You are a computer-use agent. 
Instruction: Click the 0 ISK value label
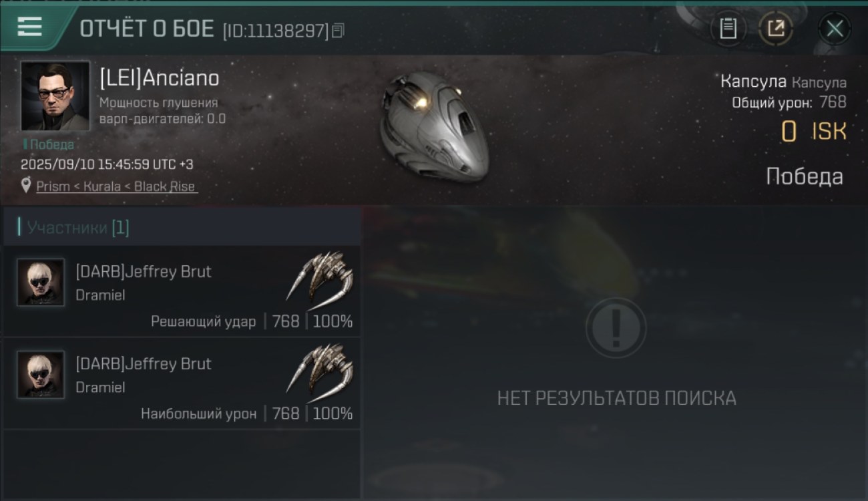point(814,132)
